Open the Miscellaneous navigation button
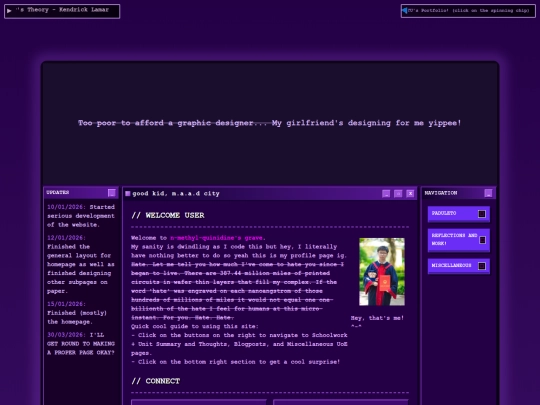 (459, 266)
